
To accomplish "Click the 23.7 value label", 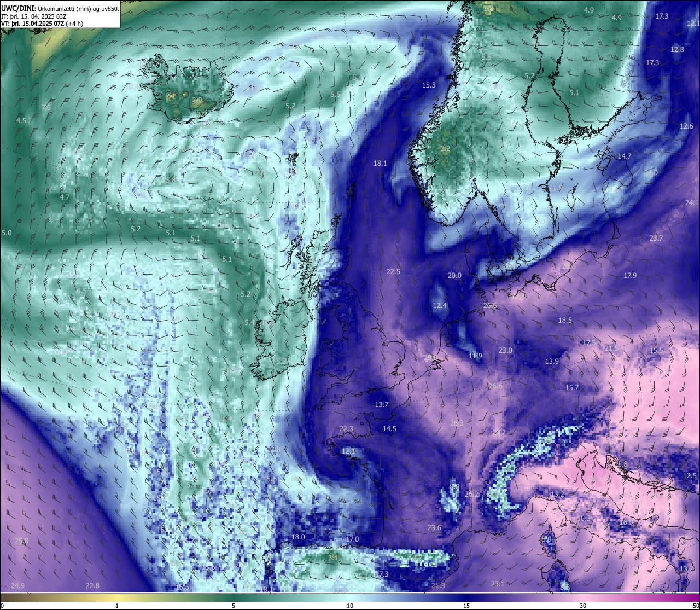I will click(x=656, y=238).
